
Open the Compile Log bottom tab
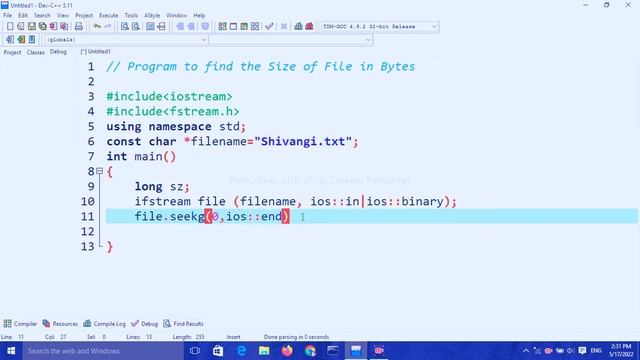click(104, 324)
